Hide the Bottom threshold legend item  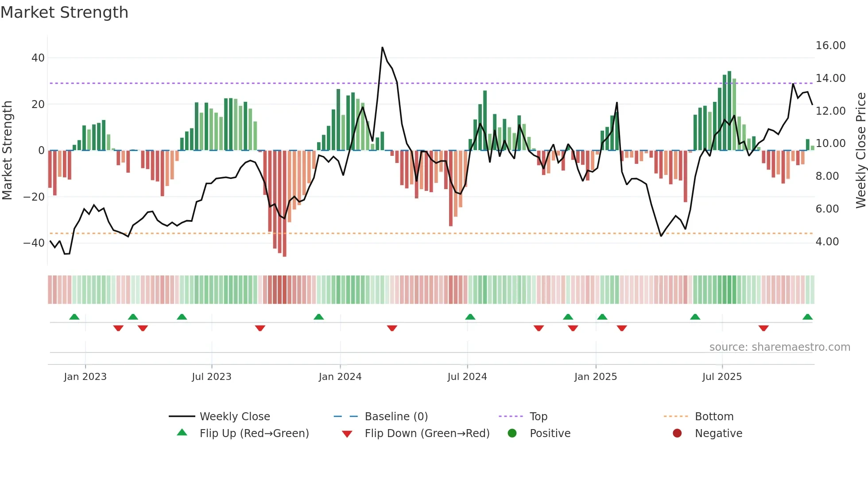714,417
